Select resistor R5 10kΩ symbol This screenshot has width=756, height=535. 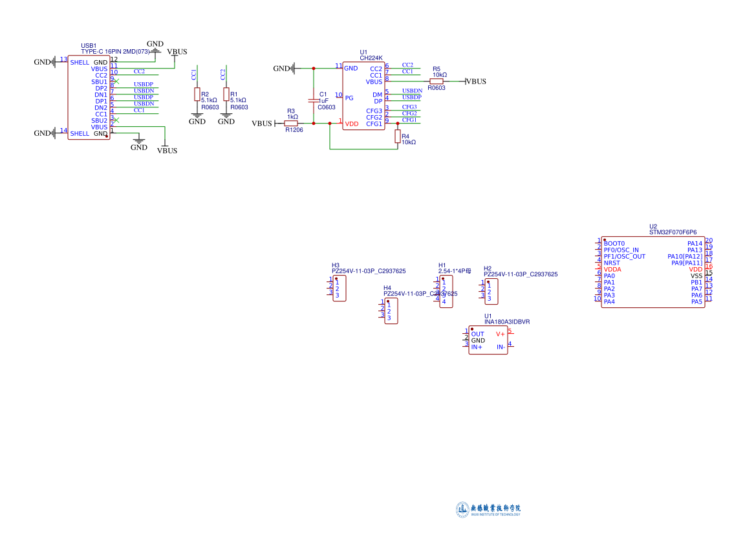(437, 82)
